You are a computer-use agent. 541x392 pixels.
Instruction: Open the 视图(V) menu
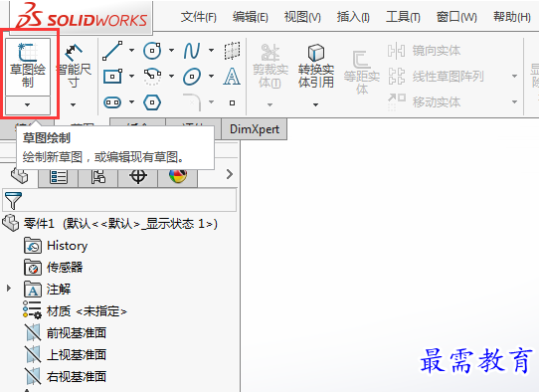click(x=302, y=17)
